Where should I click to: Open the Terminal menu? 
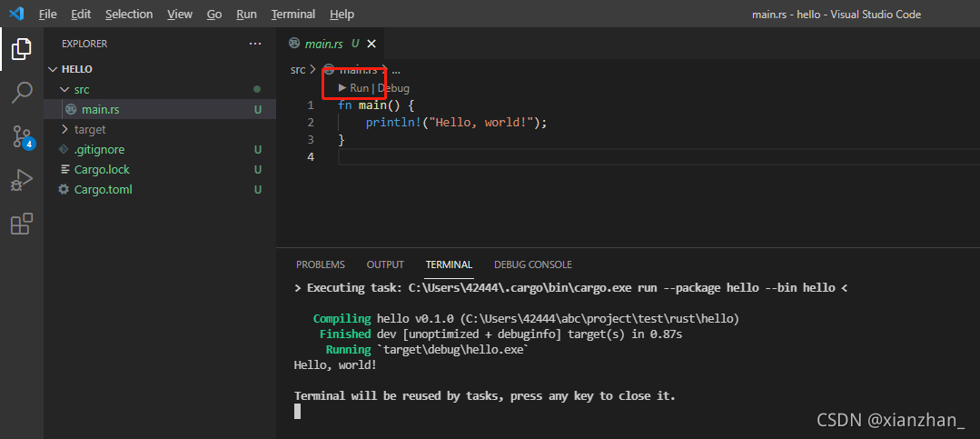tap(293, 14)
